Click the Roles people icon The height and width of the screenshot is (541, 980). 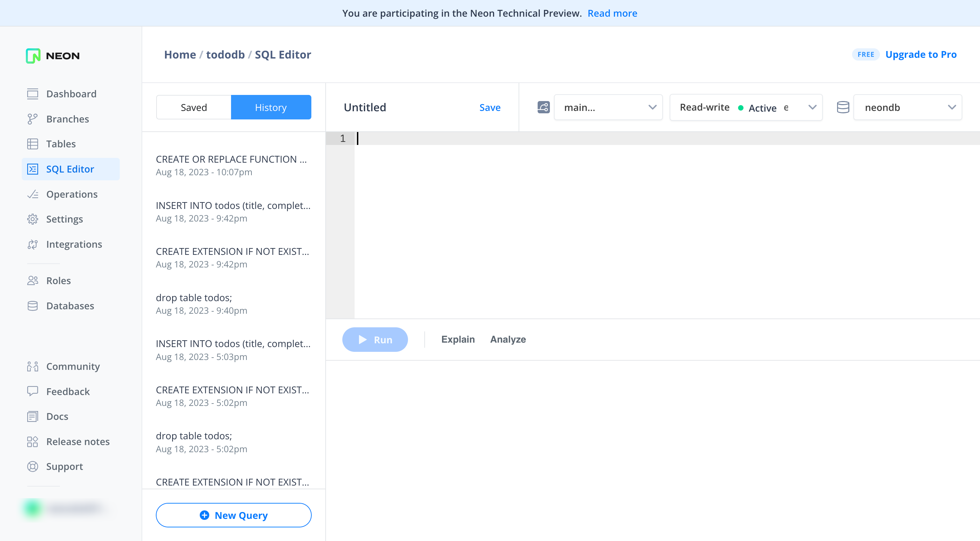pos(32,281)
